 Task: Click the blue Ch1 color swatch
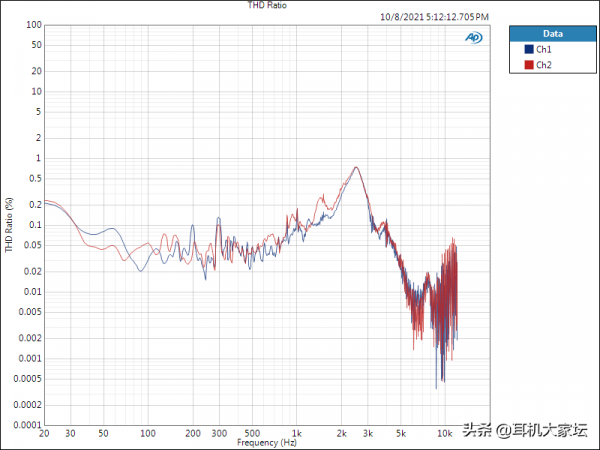tap(529, 49)
